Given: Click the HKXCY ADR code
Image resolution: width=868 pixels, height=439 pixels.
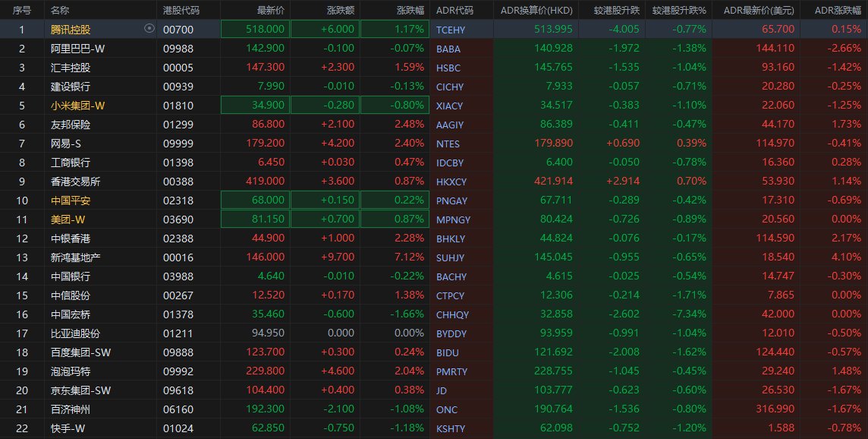Looking at the screenshot, I should pyautogui.click(x=451, y=182).
